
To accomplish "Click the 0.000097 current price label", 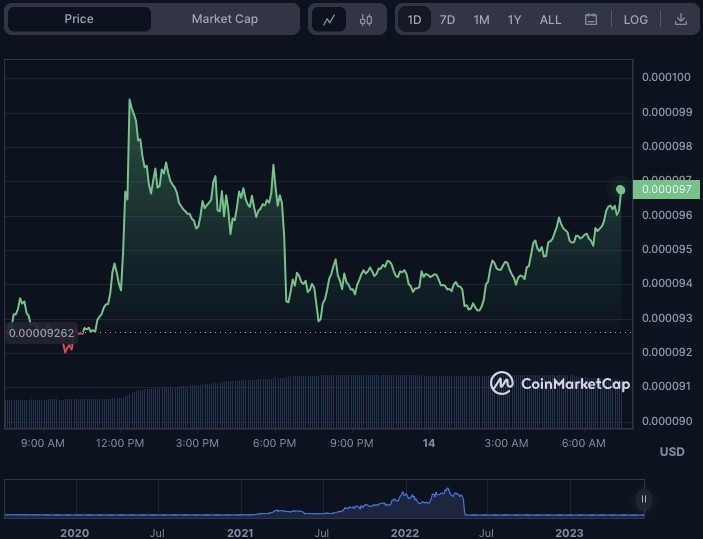I will point(666,189).
